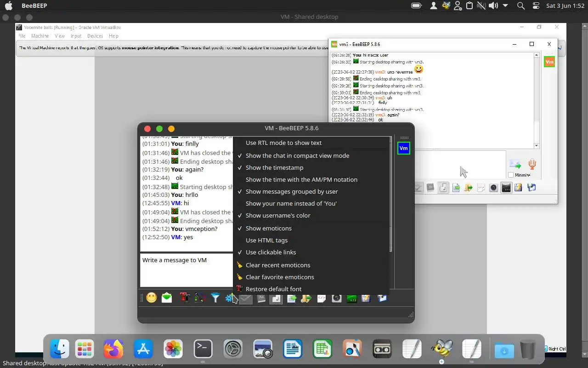Click the orange Vm avatar in vm3 window

coord(549,62)
